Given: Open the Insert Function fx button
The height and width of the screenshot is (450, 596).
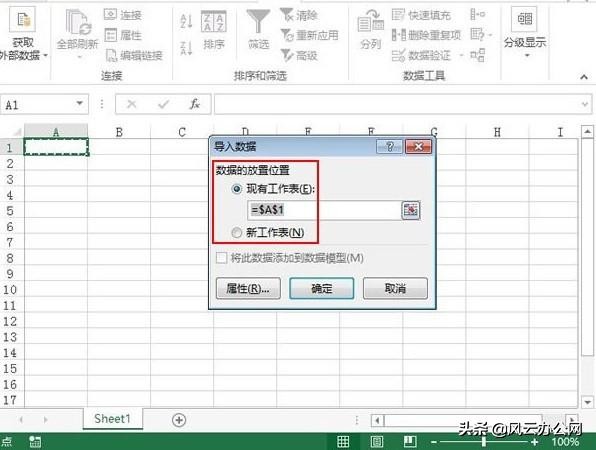Looking at the screenshot, I should point(195,104).
